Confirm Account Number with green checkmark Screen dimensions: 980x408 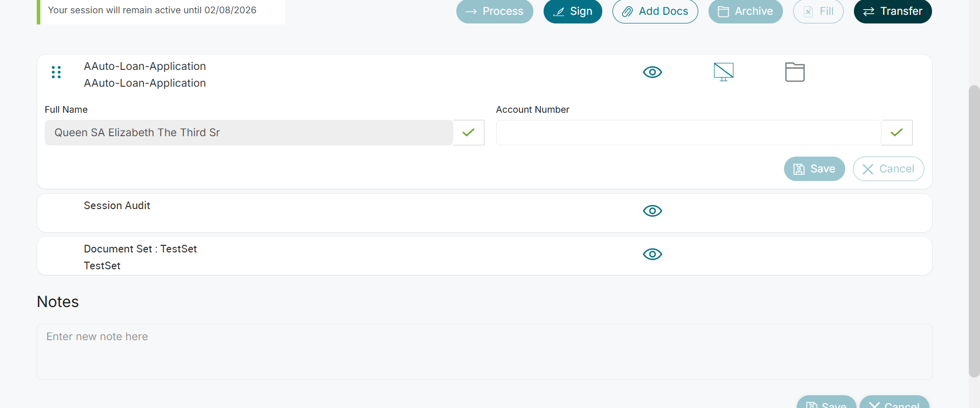pos(897,133)
